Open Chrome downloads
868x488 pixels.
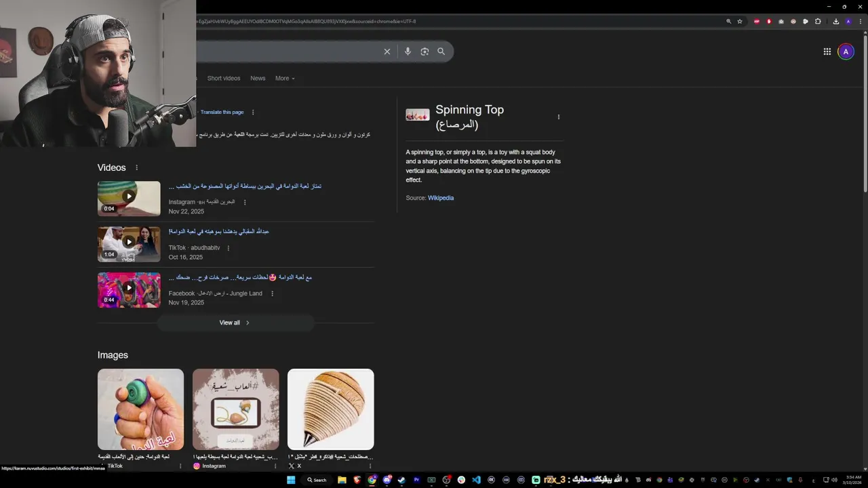tap(836, 21)
